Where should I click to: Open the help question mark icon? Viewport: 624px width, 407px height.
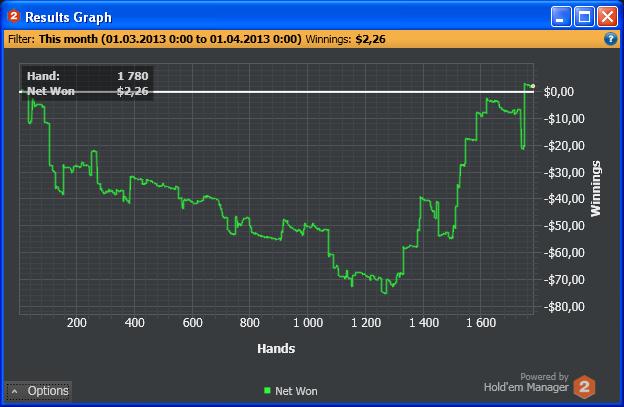[610, 39]
